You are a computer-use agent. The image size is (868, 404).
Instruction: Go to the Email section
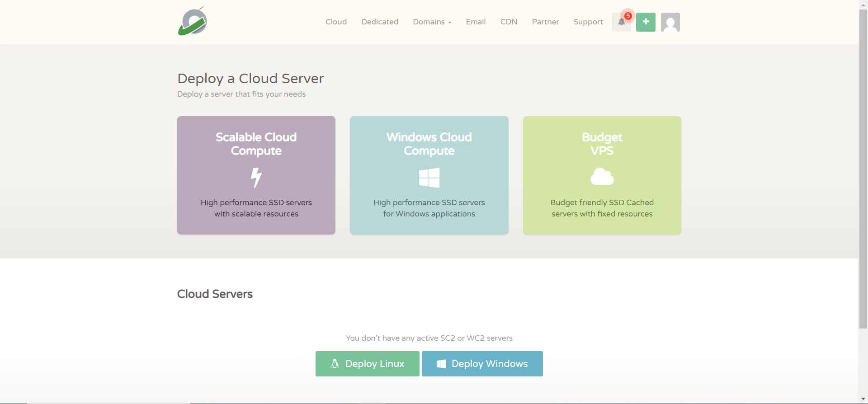point(476,22)
